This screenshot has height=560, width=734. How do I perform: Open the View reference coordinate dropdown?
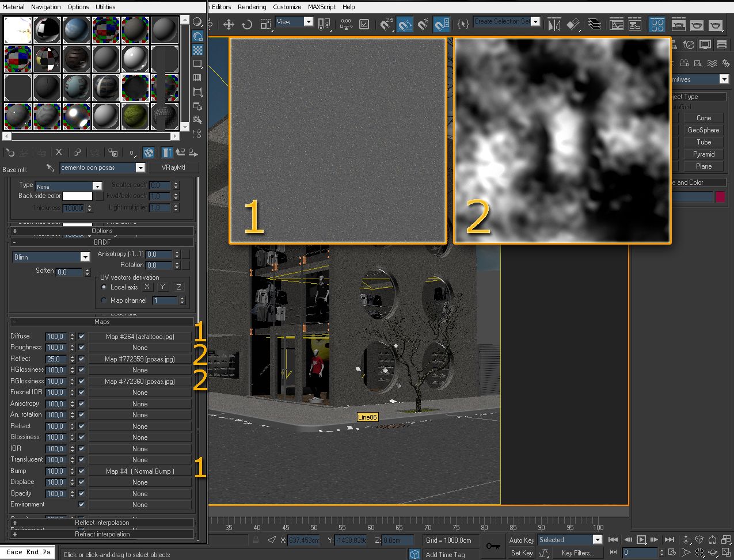294,22
